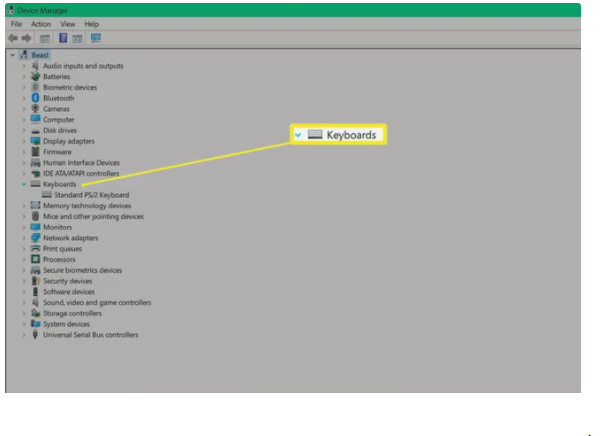Click the Mice and pointing devices icon
The height and width of the screenshot is (436, 602).
[35, 216]
